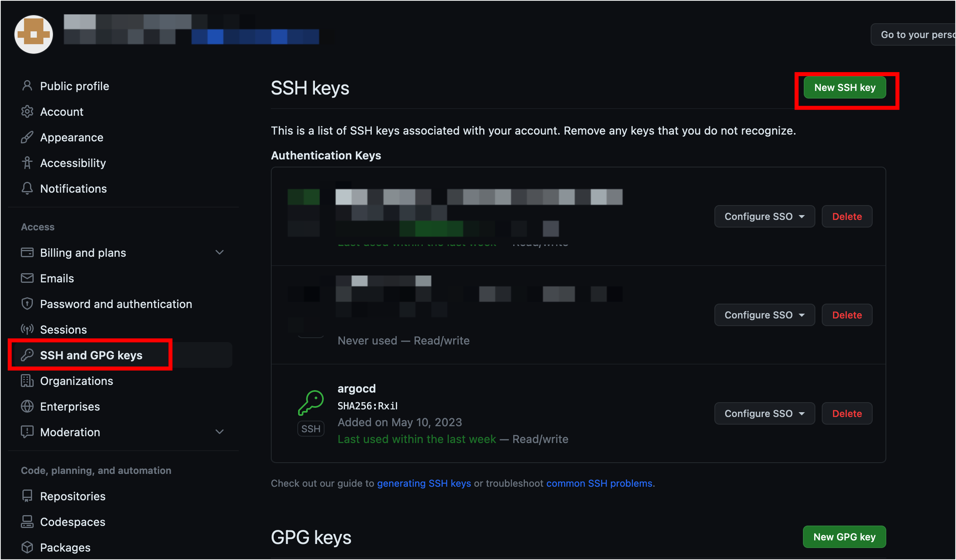Click the Password and authentication shield icon
Screen dimensions: 956x560
click(x=27, y=304)
